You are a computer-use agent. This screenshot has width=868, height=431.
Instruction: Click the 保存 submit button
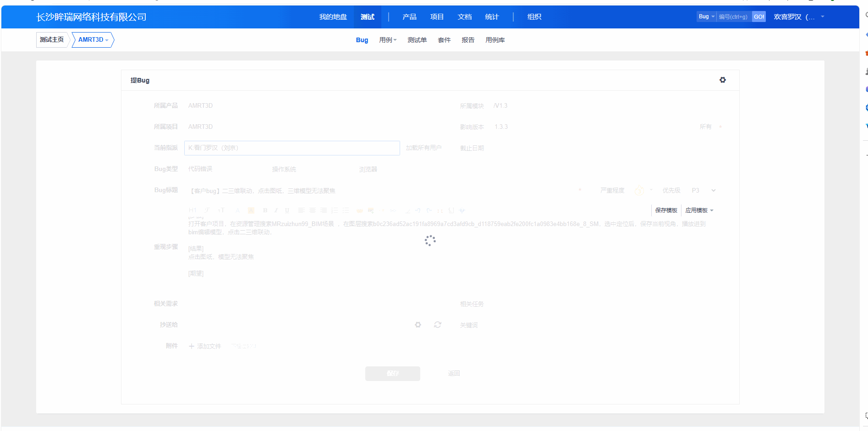tap(393, 374)
